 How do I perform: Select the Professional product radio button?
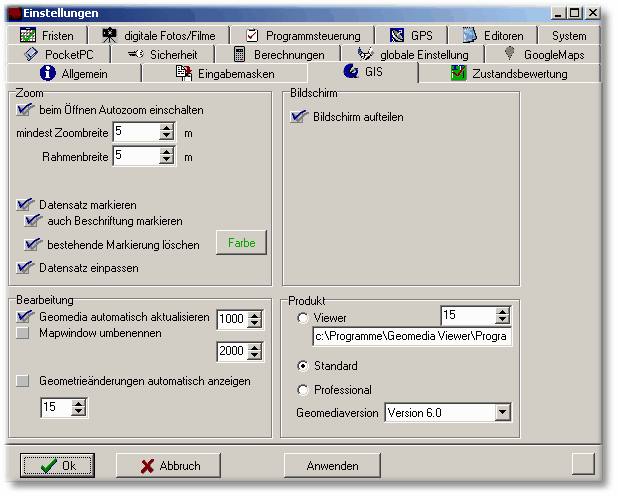(303, 390)
